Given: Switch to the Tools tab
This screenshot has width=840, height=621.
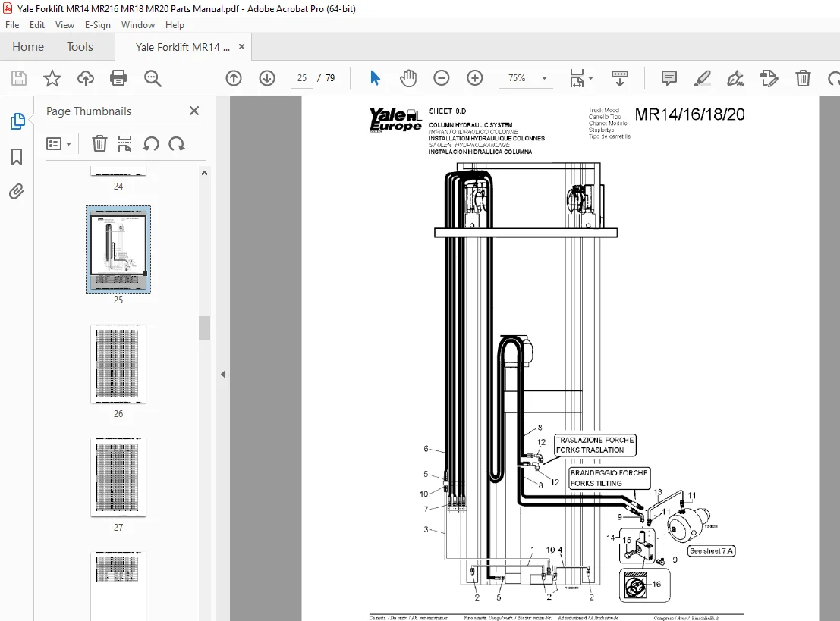Looking at the screenshot, I should (80, 46).
